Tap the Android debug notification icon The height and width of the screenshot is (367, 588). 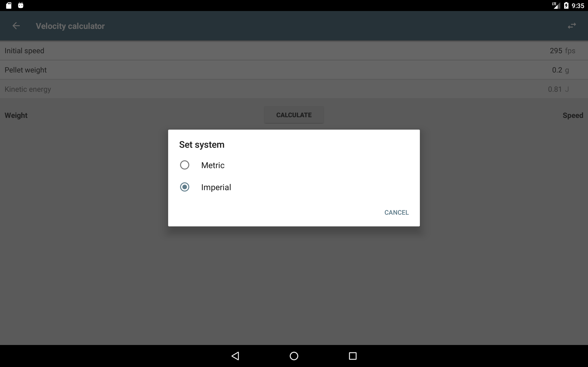click(x=21, y=5)
